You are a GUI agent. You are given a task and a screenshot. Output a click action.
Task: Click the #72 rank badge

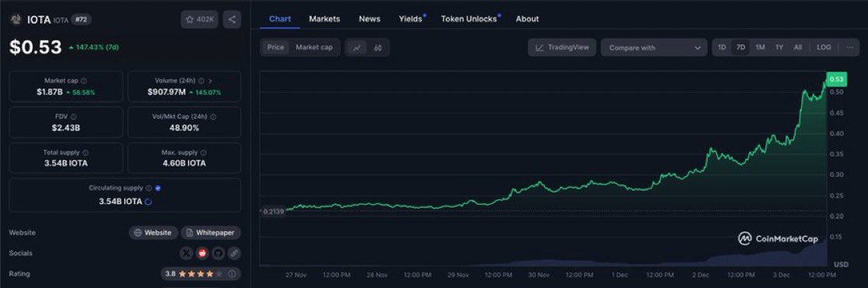(82, 19)
